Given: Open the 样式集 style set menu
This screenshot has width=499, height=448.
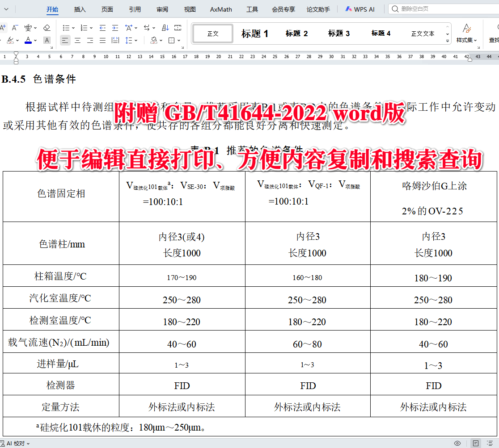Looking at the screenshot, I should (x=466, y=33).
